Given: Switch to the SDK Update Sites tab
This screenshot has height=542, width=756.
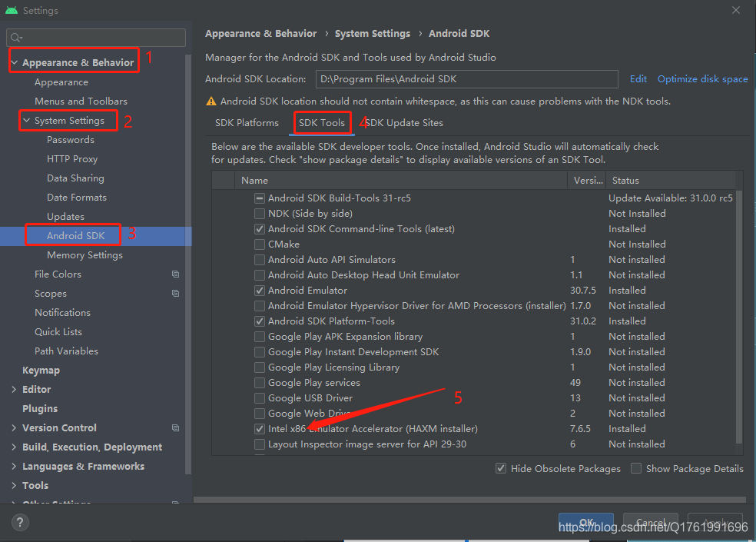Looking at the screenshot, I should [x=404, y=123].
